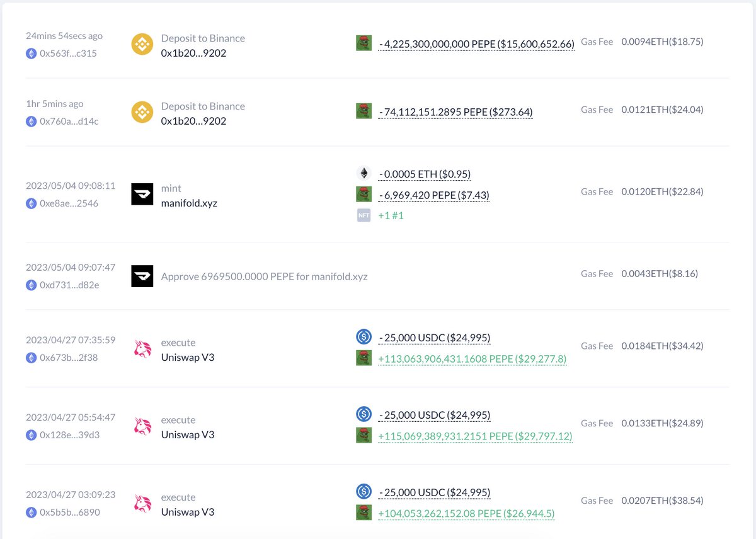Image resolution: width=756 pixels, height=539 pixels.
Task: Click the Ethereum chain icon beside hash 0x563f...c315
Action: [x=31, y=54]
